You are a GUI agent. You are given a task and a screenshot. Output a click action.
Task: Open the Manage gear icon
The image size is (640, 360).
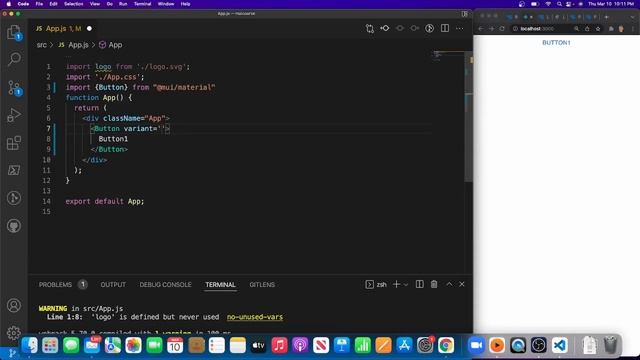pos(14,333)
